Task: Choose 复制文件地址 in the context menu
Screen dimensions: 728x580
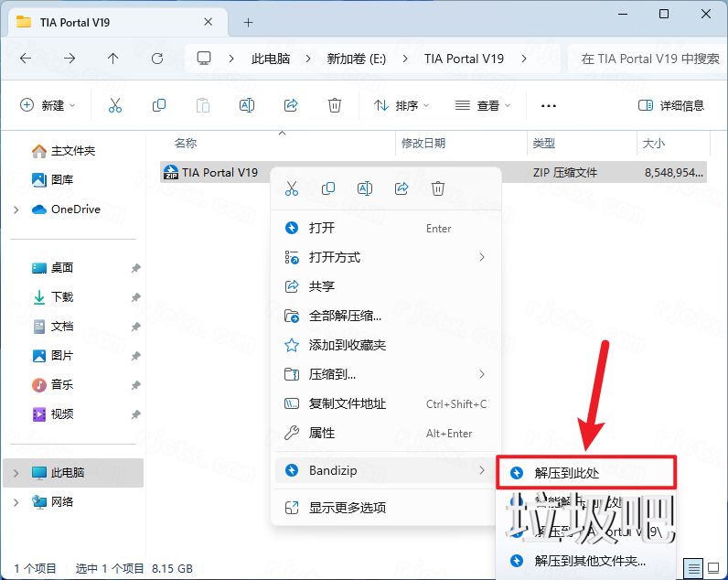Action: [386, 403]
